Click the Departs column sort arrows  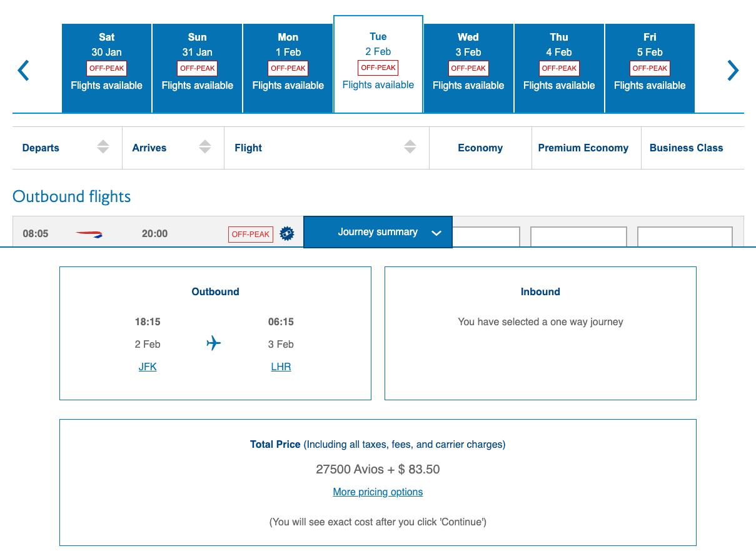tap(103, 148)
